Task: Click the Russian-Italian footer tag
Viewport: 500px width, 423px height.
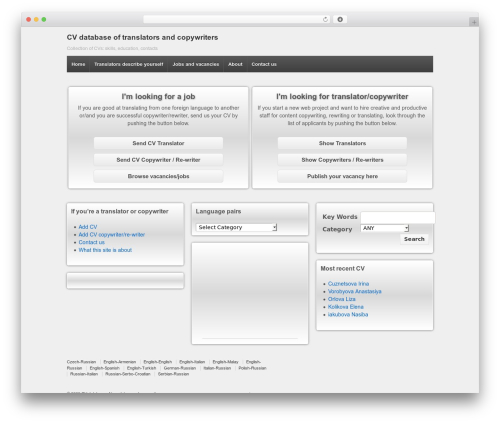Action: click(84, 374)
